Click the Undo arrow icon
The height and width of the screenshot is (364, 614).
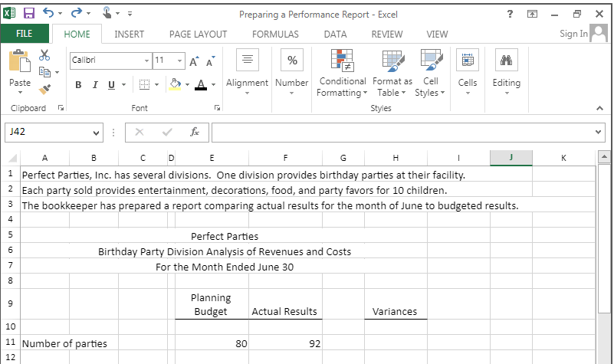48,13
